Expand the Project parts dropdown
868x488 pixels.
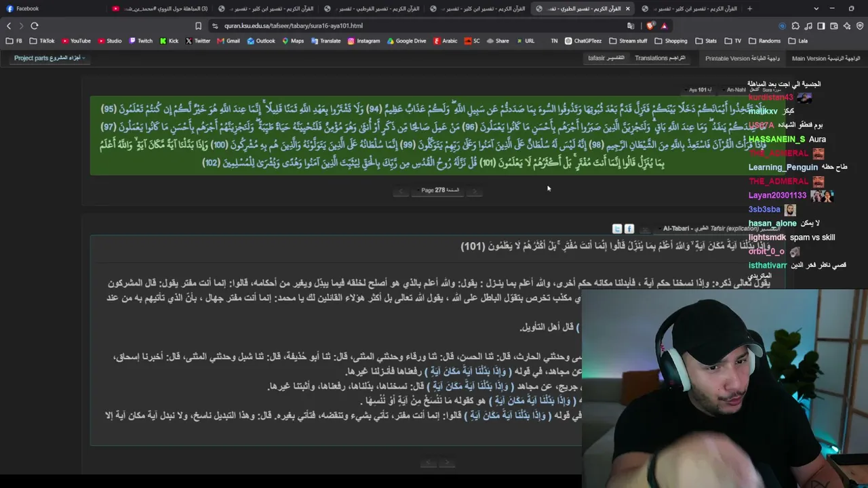pos(50,58)
